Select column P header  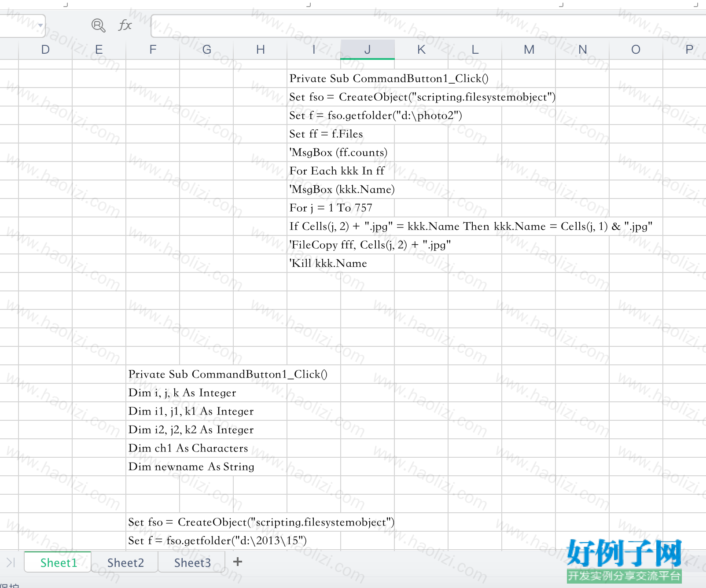pyautogui.click(x=685, y=50)
